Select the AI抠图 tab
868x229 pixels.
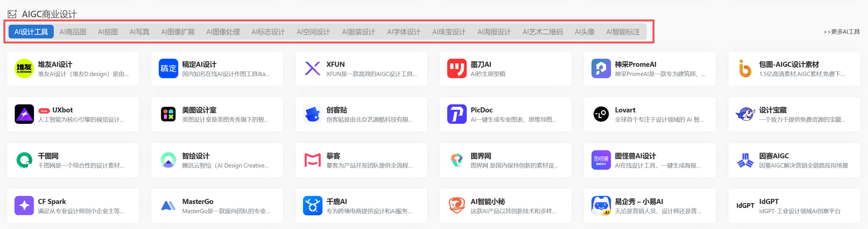(108, 32)
